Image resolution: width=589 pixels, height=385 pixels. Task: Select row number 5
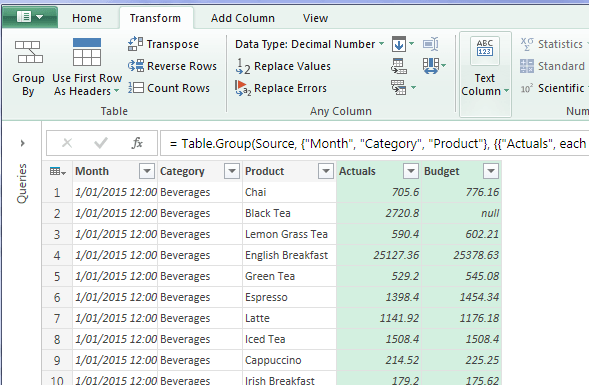(57, 277)
